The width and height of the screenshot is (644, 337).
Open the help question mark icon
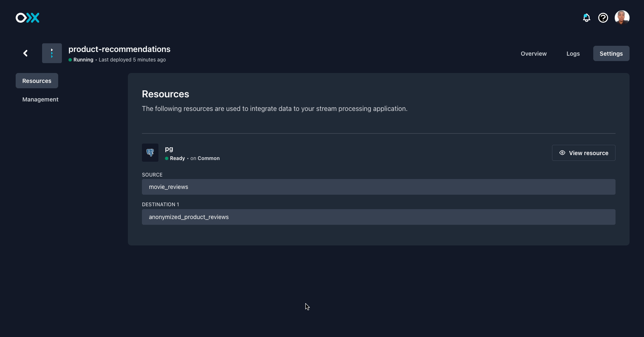(x=603, y=18)
